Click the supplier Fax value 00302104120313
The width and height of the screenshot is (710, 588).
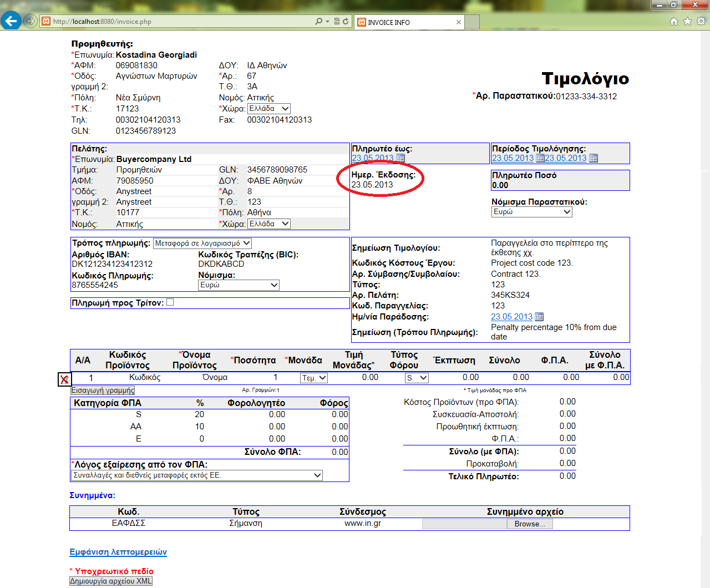click(x=280, y=120)
